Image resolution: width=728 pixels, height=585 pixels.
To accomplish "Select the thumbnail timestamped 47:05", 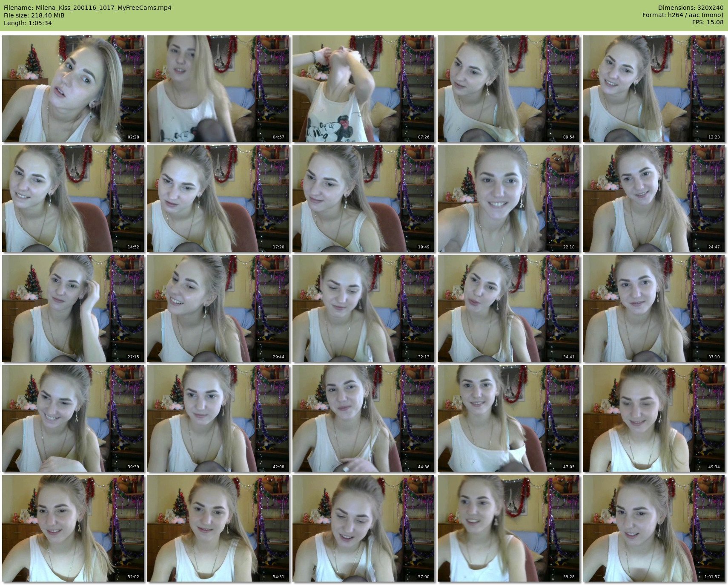I will click(x=508, y=418).
